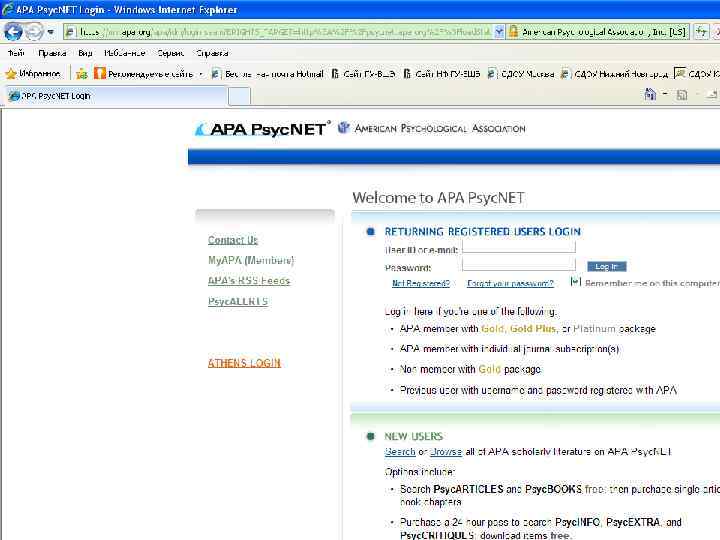Click the Returning Registered Users Login heading

click(483, 231)
